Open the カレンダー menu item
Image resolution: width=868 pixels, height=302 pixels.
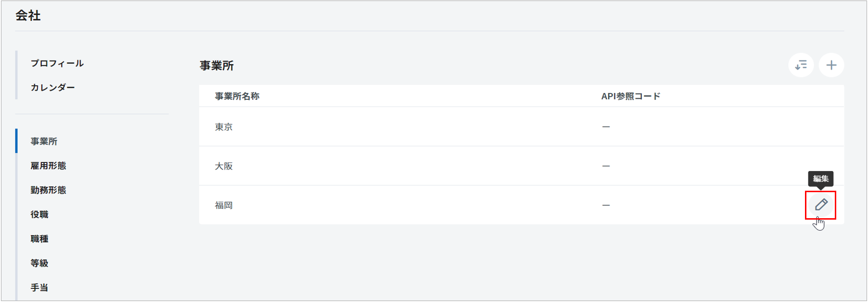(x=52, y=88)
